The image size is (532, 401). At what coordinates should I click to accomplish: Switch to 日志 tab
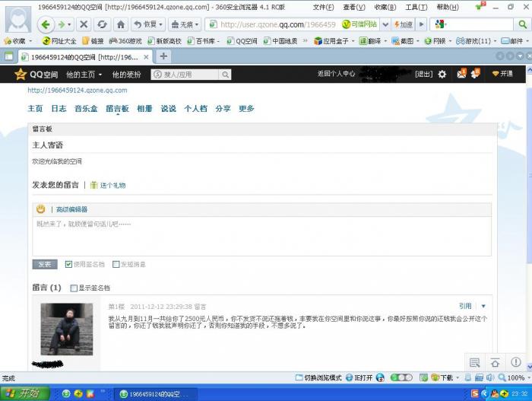59,108
